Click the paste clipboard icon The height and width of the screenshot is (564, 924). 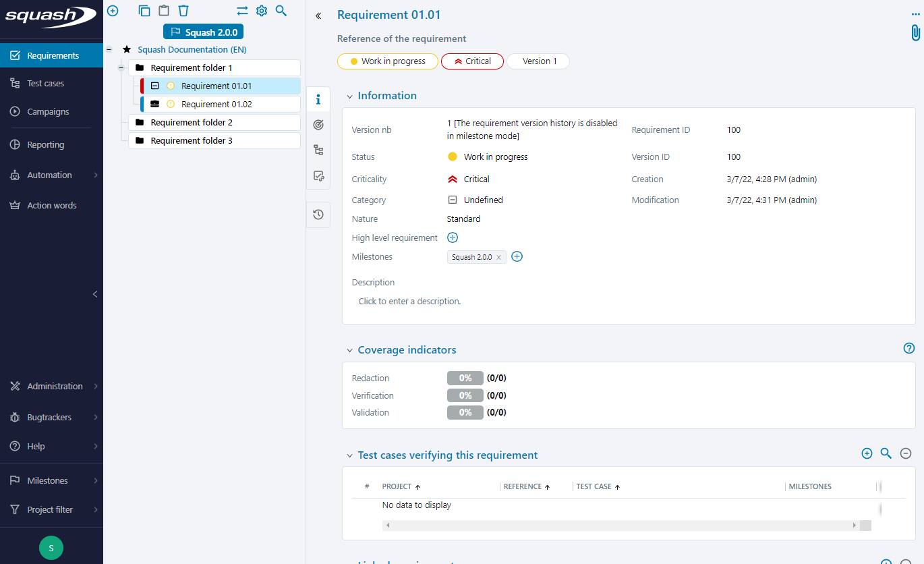point(163,11)
